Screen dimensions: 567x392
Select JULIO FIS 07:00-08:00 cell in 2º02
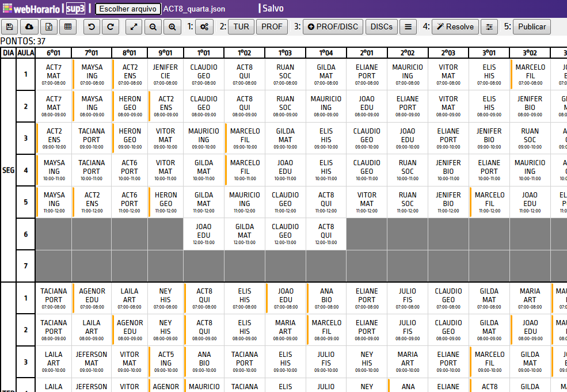pos(408,298)
